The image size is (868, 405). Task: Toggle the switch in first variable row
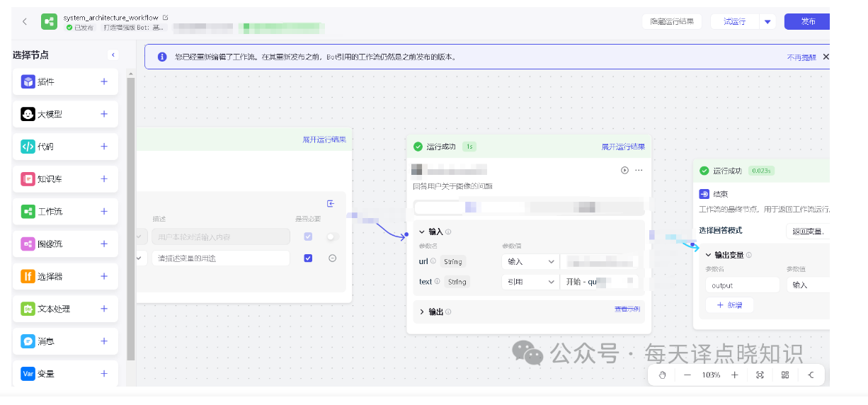point(332,236)
